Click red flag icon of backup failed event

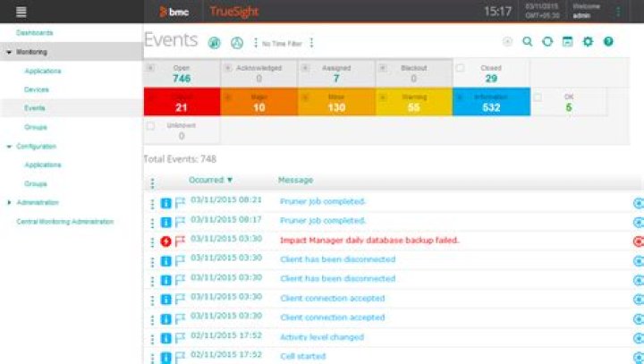[x=180, y=241]
